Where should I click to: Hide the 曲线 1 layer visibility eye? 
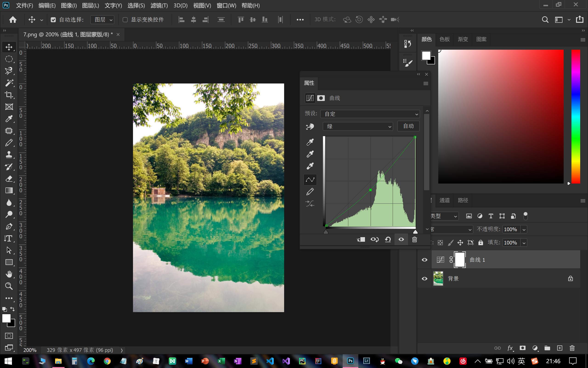[424, 260]
